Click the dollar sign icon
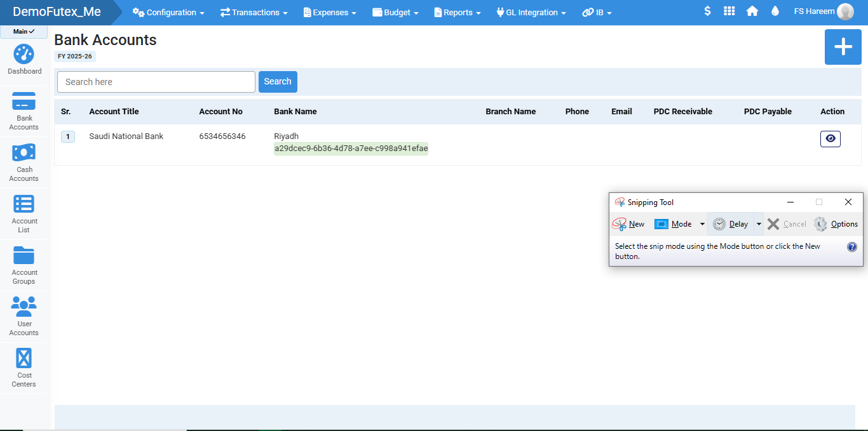Viewport: 868px width, 431px height. coord(707,11)
